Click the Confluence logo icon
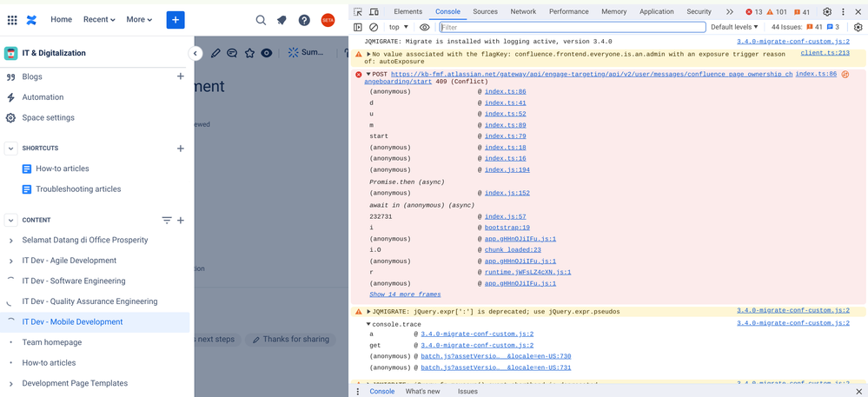This screenshot has width=868, height=397. (x=31, y=20)
